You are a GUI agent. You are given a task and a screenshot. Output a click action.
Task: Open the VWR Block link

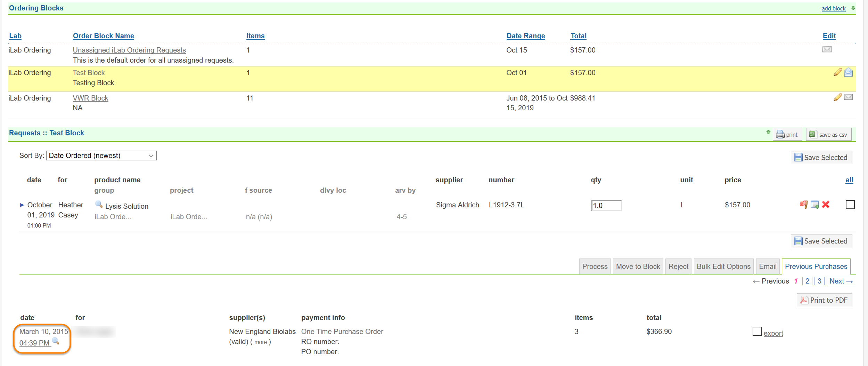pyautogui.click(x=90, y=98)
